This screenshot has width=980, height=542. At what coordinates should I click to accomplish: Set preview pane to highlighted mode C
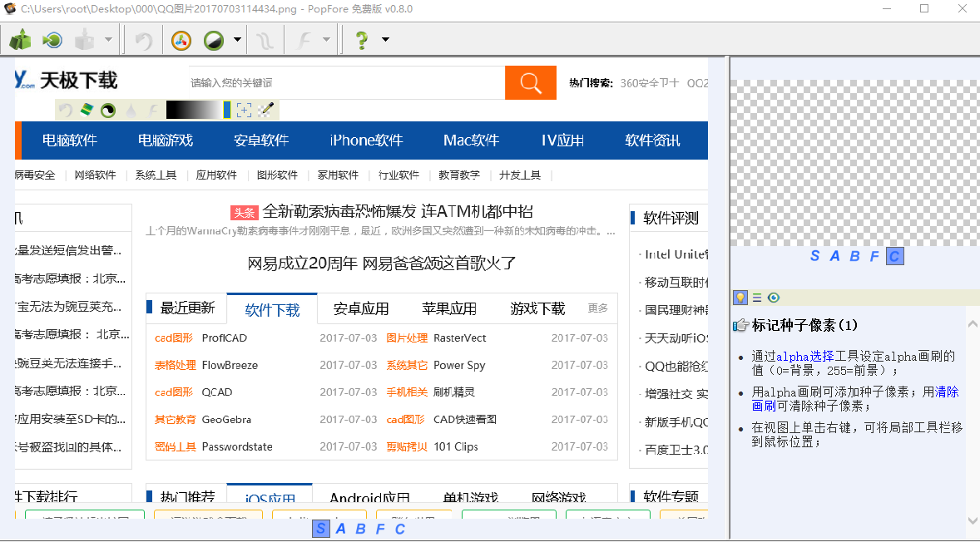[x=895, y=256]
